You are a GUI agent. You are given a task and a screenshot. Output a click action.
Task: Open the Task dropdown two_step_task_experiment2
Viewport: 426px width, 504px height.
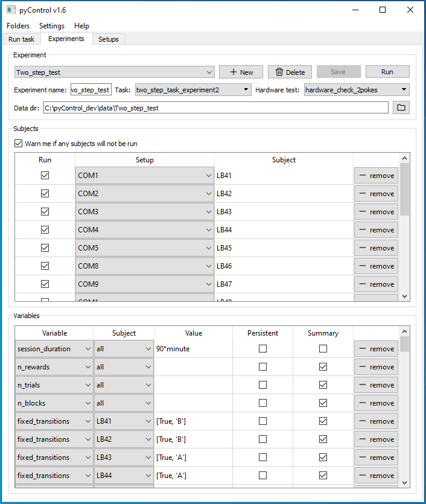(x=193, y=90)
